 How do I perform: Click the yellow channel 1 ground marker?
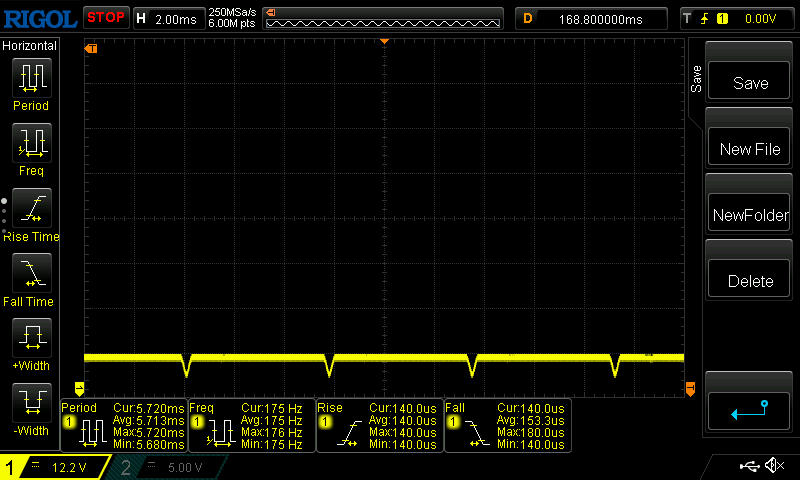coord(79,389)
